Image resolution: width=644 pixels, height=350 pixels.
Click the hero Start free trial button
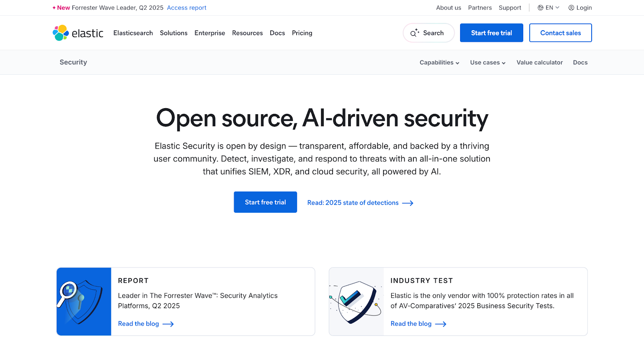pos(265,202)
